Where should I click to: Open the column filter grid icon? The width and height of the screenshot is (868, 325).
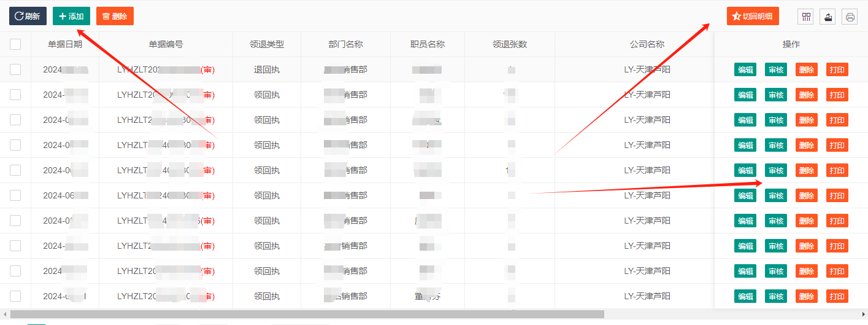click(806, 17)
